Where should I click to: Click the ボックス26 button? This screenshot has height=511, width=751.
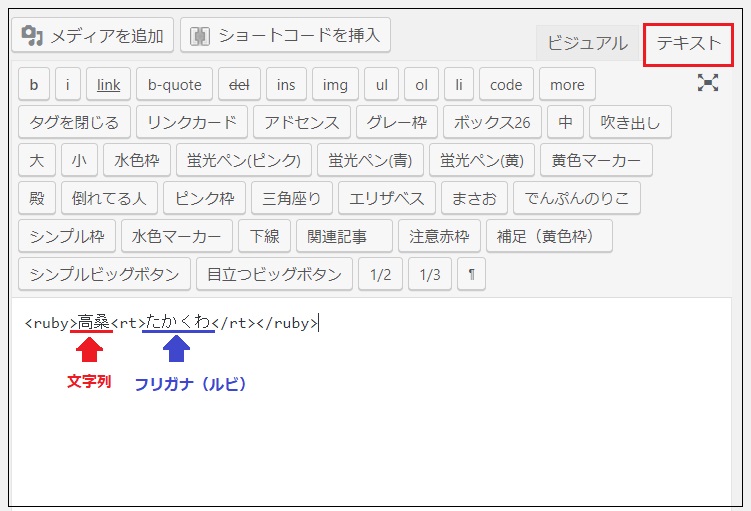coord(492,122)
